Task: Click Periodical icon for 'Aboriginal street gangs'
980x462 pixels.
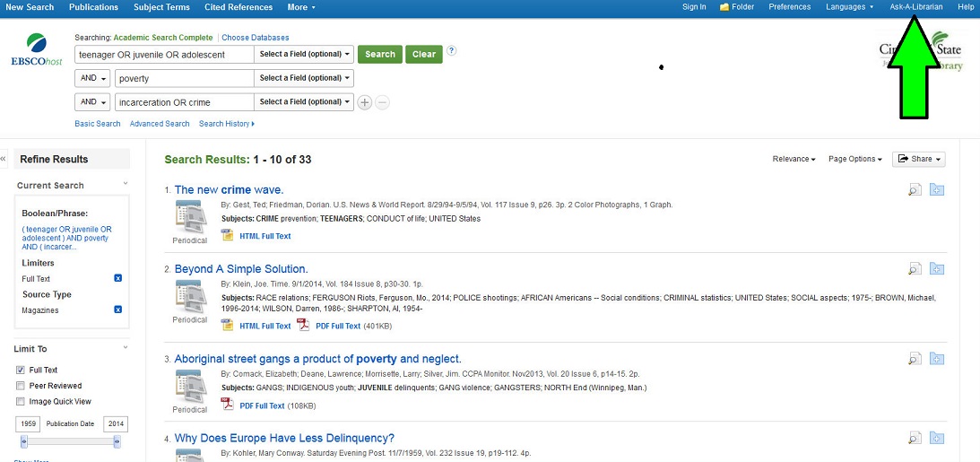Action: pos(189,387)
